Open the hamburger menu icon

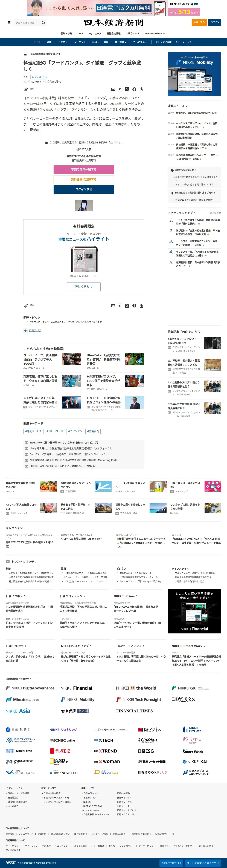coord(9,23)
